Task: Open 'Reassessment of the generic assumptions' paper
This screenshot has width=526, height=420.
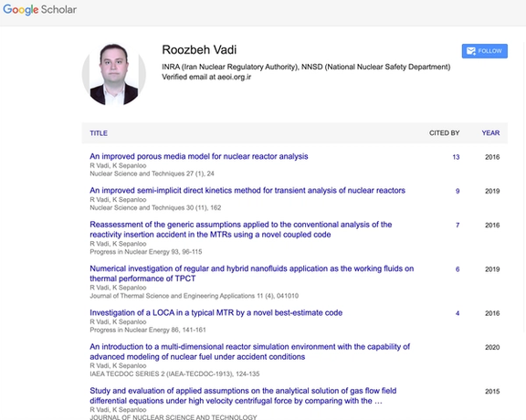Action: [240, 229]
